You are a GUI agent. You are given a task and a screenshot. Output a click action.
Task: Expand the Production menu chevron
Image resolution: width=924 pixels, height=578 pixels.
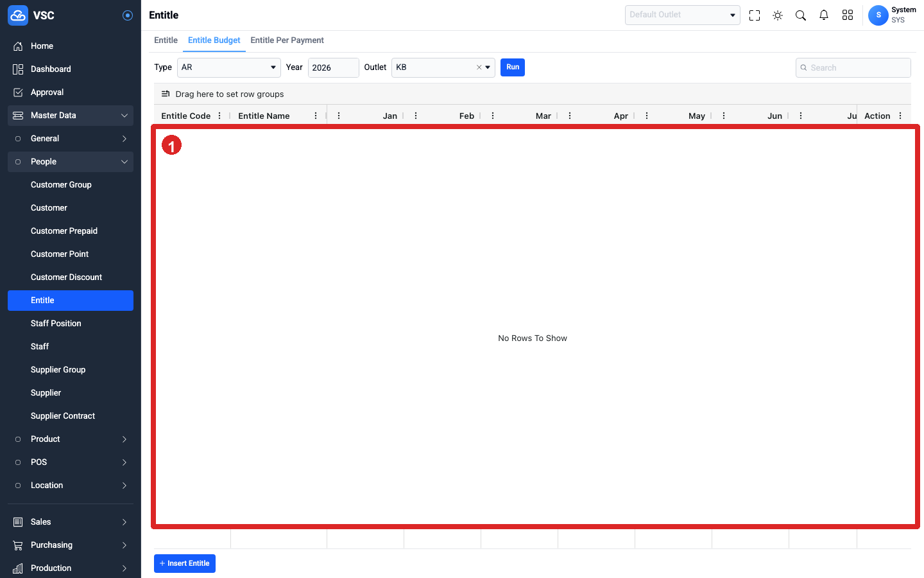tap(124, 568)
